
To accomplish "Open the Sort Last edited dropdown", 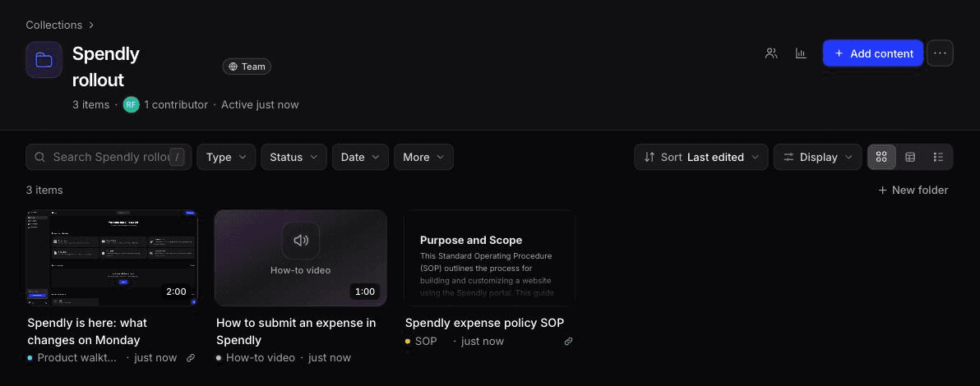I will point(701,157).
